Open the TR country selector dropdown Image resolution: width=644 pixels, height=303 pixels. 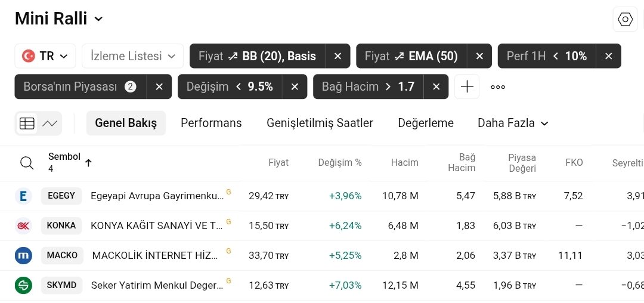coord(45,56)
